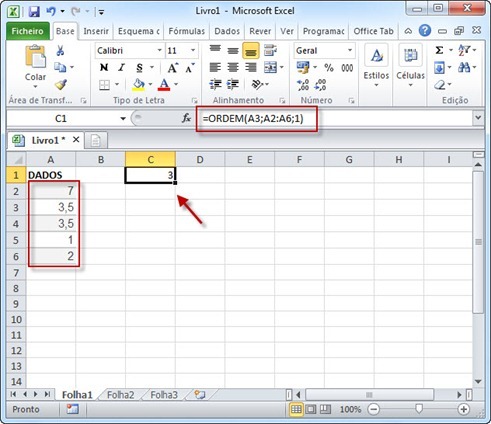Toggle align text left
This screenshot has height=424, width=491.
(x=215, y=67)
